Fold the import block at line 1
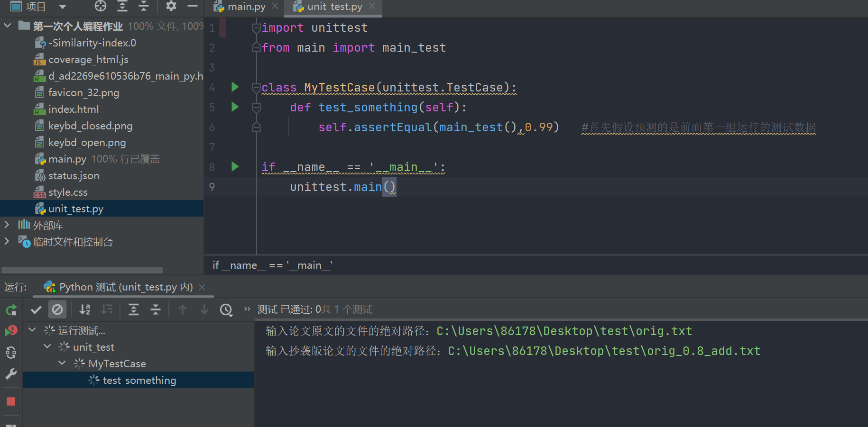The width and height of the screenshot is (868, 427). point(256,28)
